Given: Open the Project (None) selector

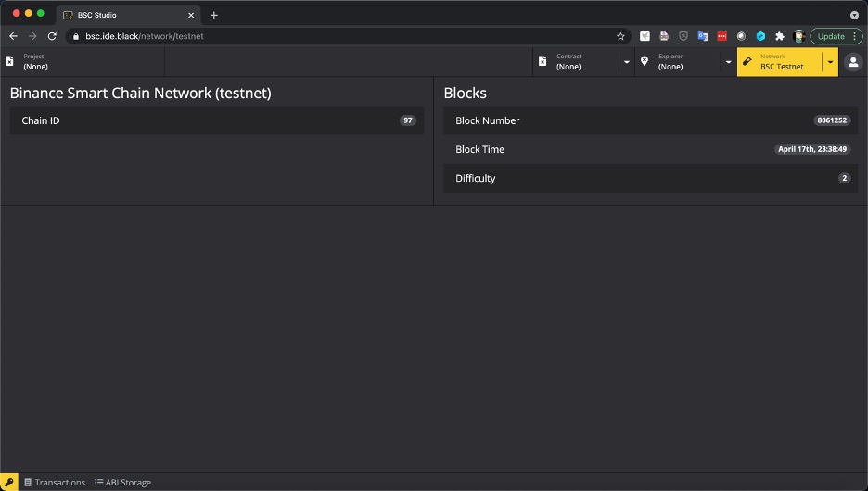Looking at the screenshot, I should [83, 61].
